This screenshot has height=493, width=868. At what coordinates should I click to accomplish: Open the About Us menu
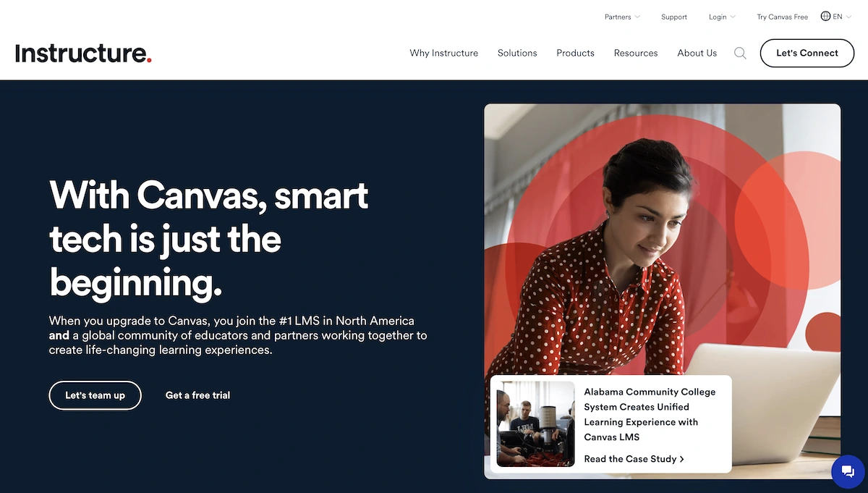(697, 53)
